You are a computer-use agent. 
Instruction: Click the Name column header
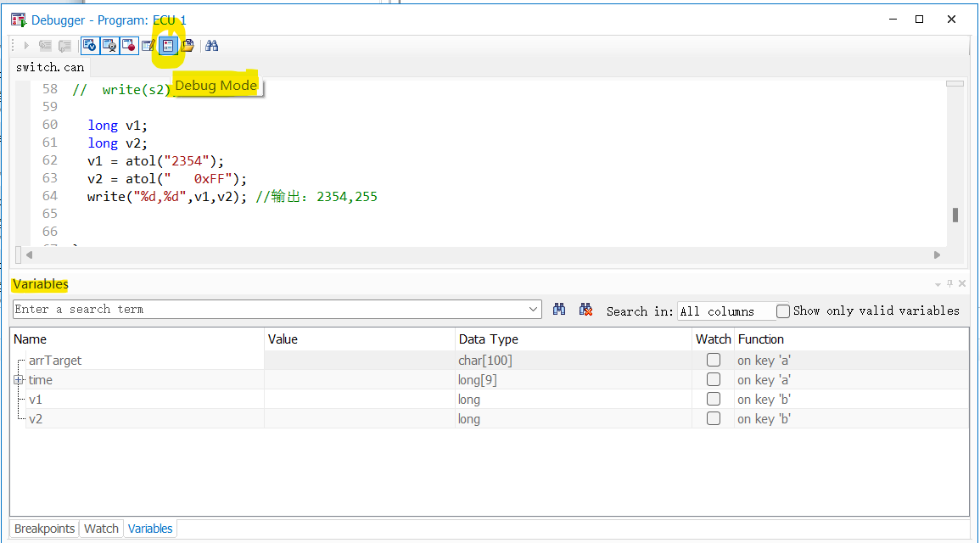pos(137,339)
